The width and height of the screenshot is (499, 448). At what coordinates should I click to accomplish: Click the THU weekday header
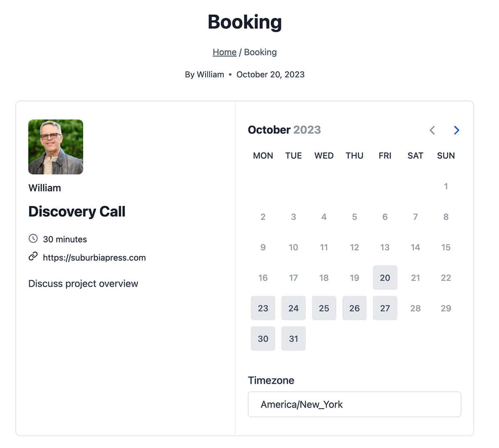354,156
